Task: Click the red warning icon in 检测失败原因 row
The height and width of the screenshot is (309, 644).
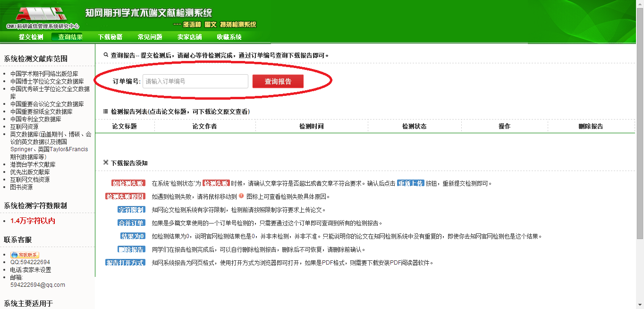Action: click(x=241, y=196)
